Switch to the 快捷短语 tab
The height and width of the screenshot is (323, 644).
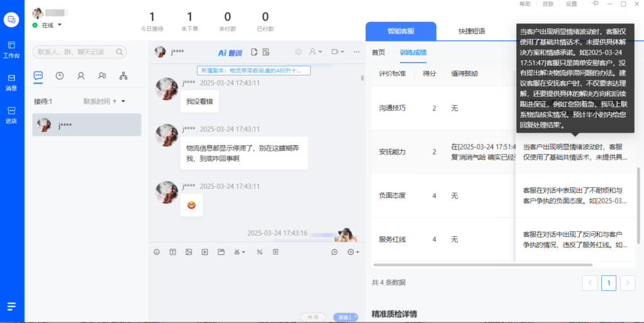pyautogui.click(x=472, y=31)
